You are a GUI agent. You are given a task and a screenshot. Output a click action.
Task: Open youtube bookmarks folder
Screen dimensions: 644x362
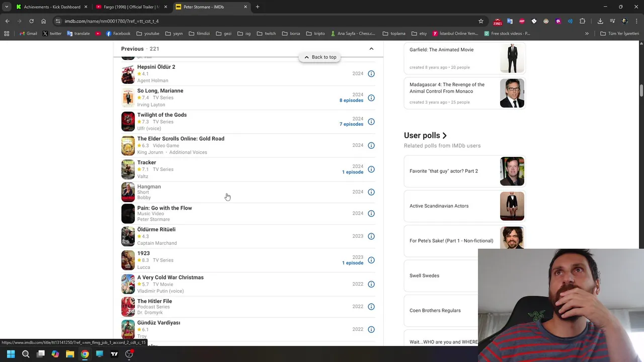[148, 34]
